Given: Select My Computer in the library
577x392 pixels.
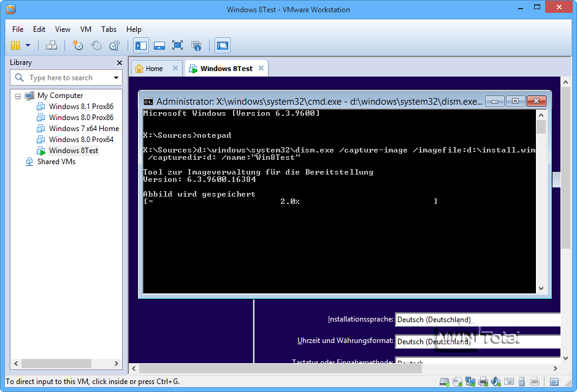Looking at the screenshot, I should pyautogui.click(x=60, y=96).
